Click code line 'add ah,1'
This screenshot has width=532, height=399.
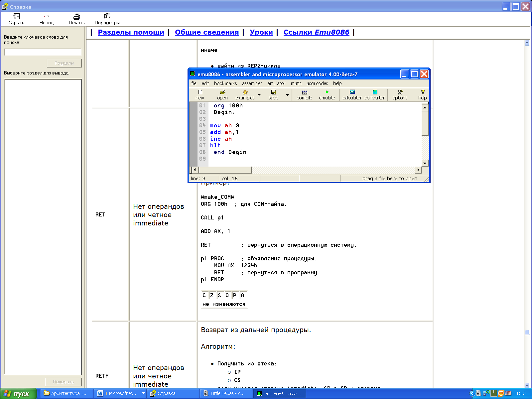224,132
